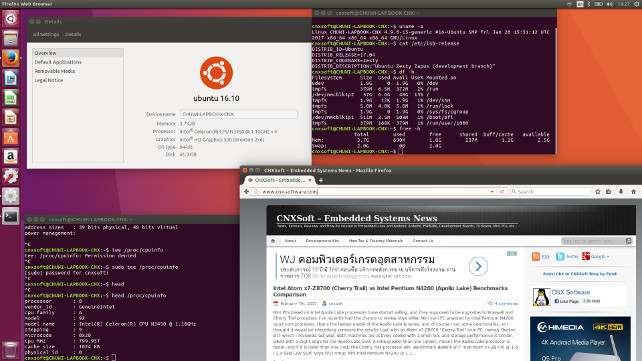The height and width of the screenshot is (361, 642).
Task: Go back using Firefox back arrow
Action: [246, 191]
